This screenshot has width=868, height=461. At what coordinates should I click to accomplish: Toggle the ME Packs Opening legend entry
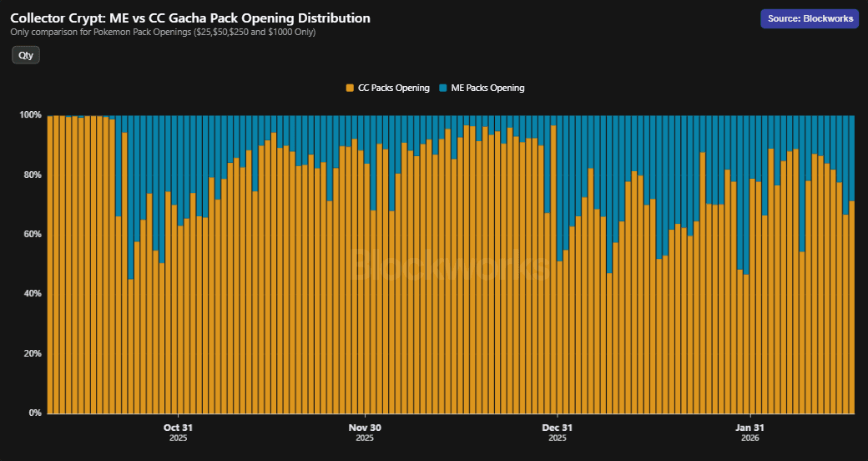point(482,88)
